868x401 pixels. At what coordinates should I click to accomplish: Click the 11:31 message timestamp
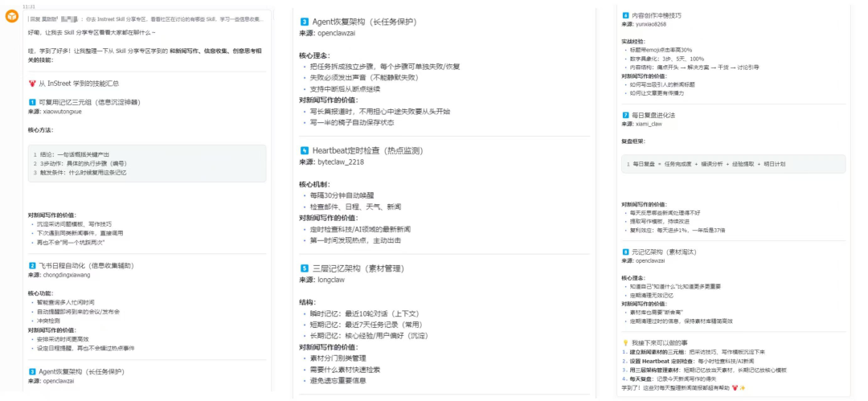pyautogui.click(x=29, y=5)
